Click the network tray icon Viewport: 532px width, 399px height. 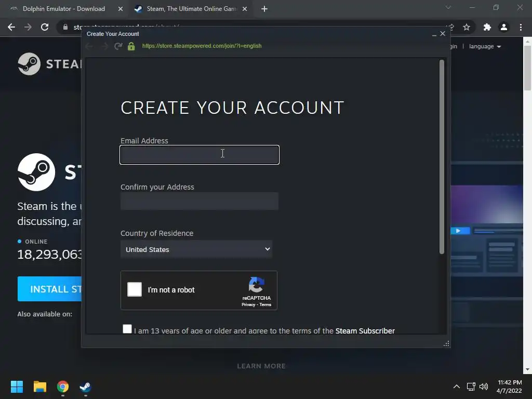tap(471, 387)
